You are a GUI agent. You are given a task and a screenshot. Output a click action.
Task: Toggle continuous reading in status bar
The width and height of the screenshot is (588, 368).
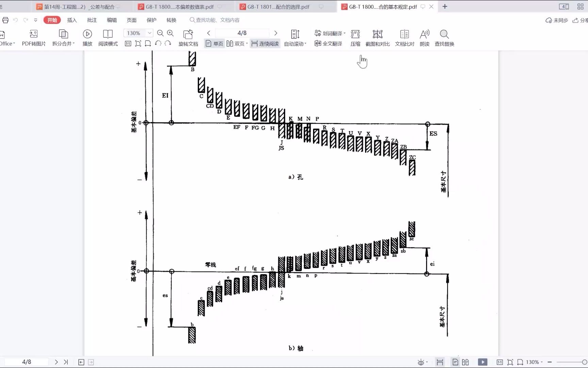(x=440, y=362)
